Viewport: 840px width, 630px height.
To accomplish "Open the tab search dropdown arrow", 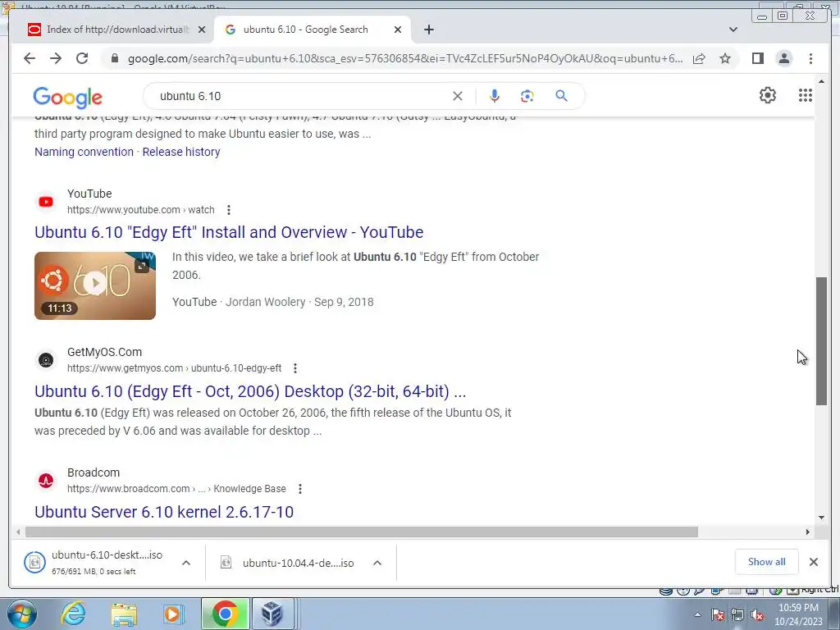I will (733, 30).
